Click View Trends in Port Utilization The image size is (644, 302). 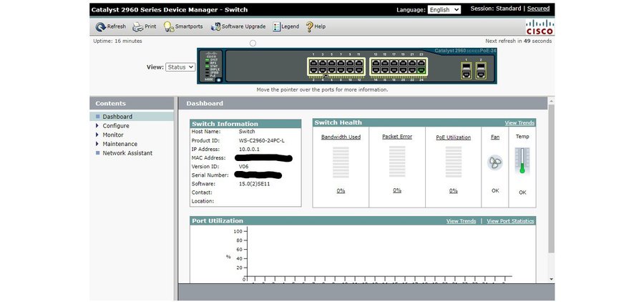coord(462,221)
